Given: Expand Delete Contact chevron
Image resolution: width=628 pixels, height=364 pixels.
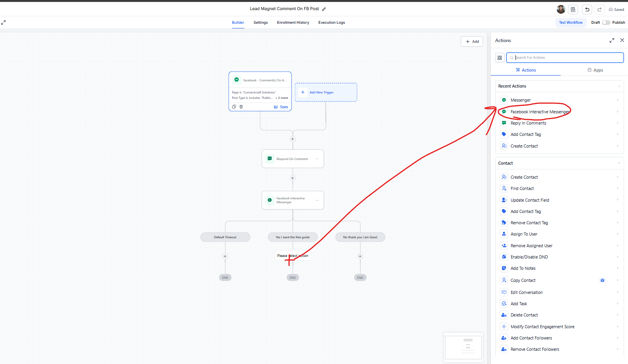Looking at the screenshot, I should [x=617, y=315].
